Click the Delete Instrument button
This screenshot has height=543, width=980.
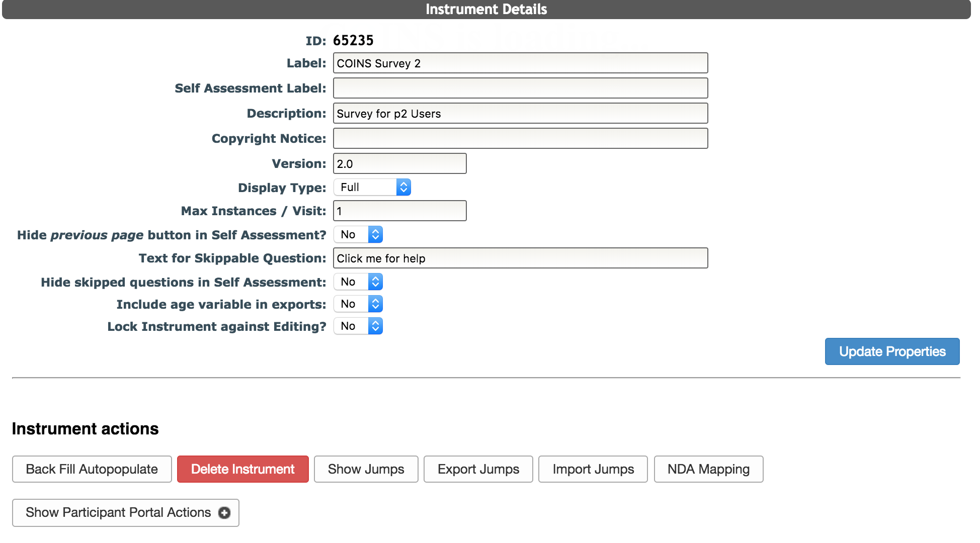(242, 469)
